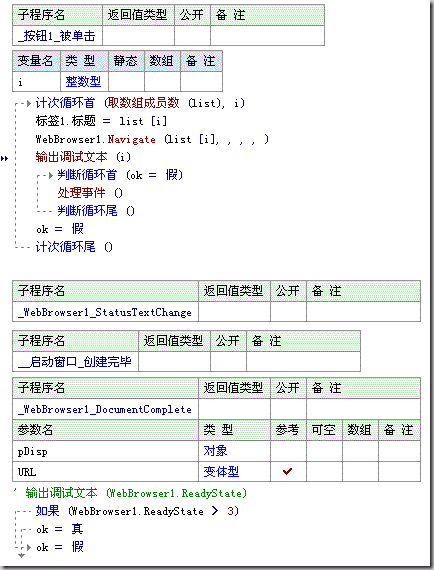Click the 整数型 type of variable i
This screenshot has width=434, height=570.
(83, 81)
